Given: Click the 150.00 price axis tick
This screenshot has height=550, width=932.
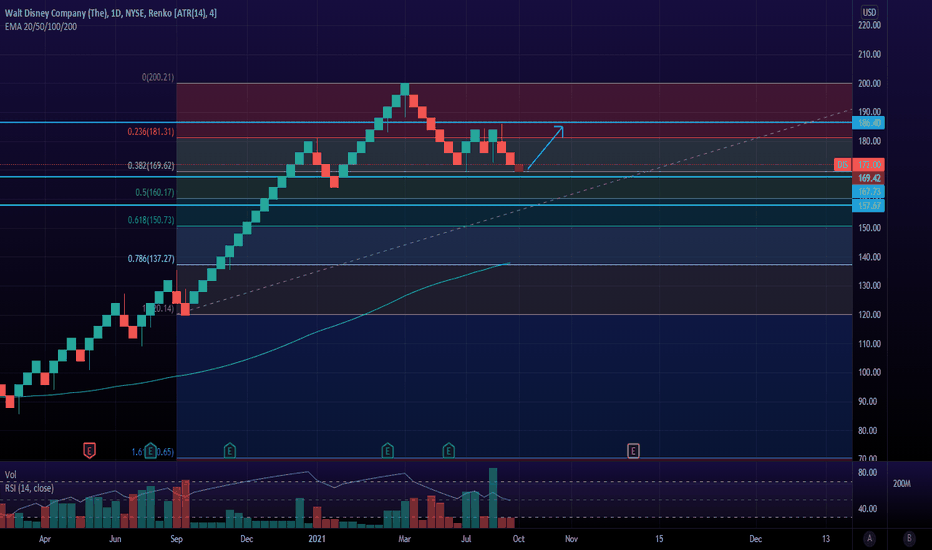Looking at the screenshot, I should click(x=869, y=228).
